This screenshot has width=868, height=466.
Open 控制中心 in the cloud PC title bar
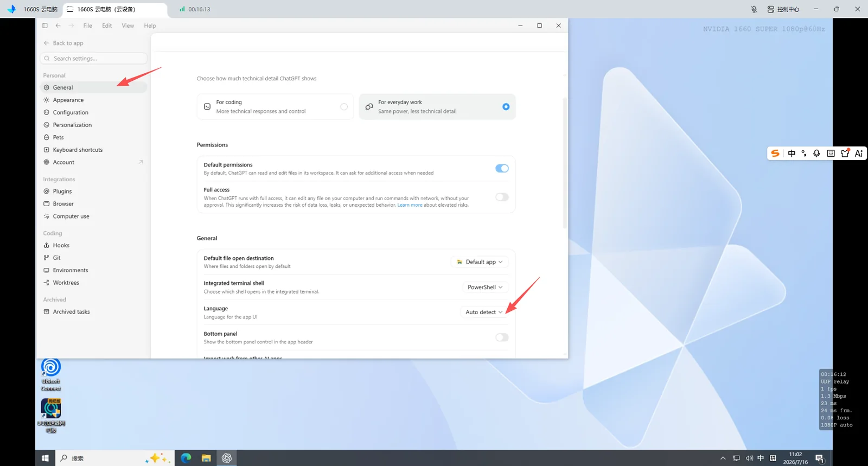[x=783, y=9]
